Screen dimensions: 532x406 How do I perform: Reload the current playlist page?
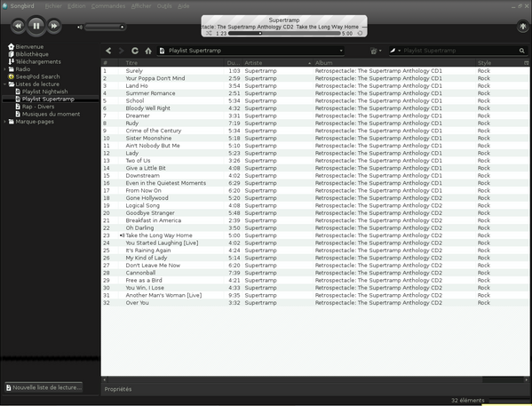pos(135,51)
